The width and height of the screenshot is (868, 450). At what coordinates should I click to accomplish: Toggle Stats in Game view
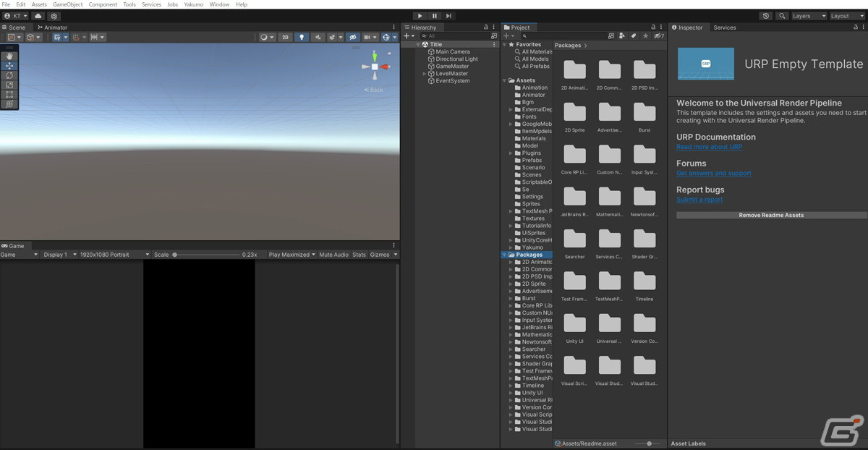pos(359,255)
